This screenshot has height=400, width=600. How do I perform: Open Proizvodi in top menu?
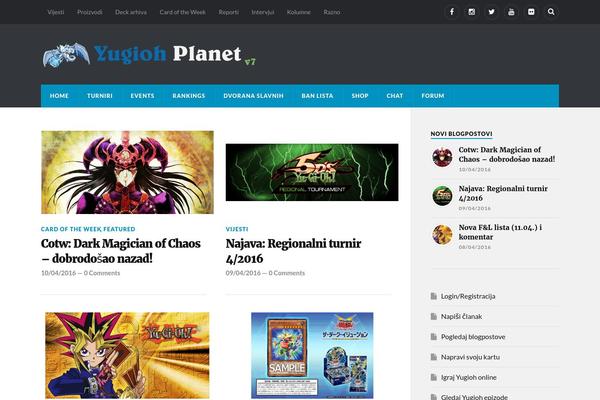click(90, 12)
